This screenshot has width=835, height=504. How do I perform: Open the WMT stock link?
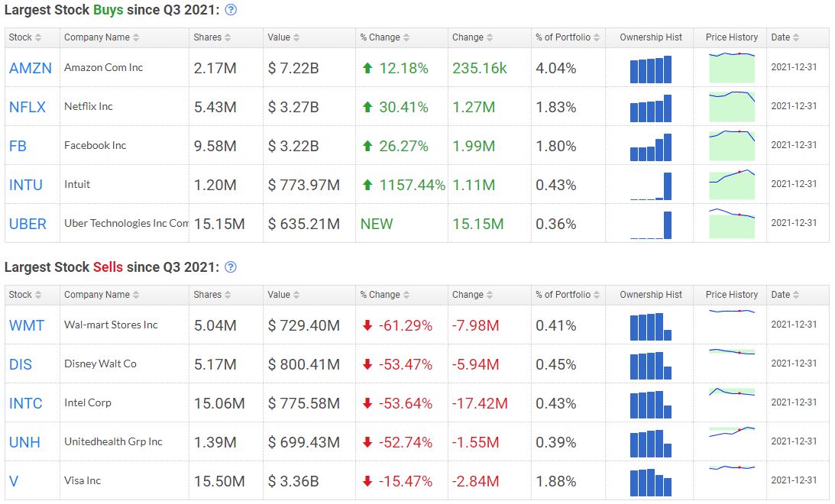pyautogui.click(x=27, y=325)
